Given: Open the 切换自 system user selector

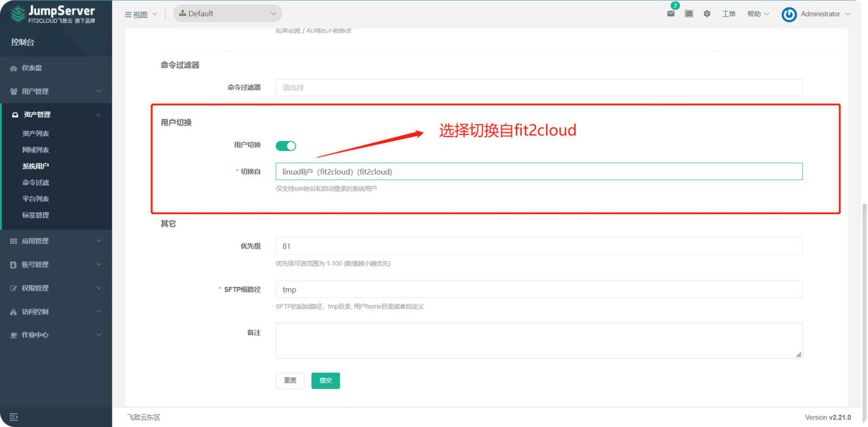Looking at the screenshot, I should pos(539,171).
